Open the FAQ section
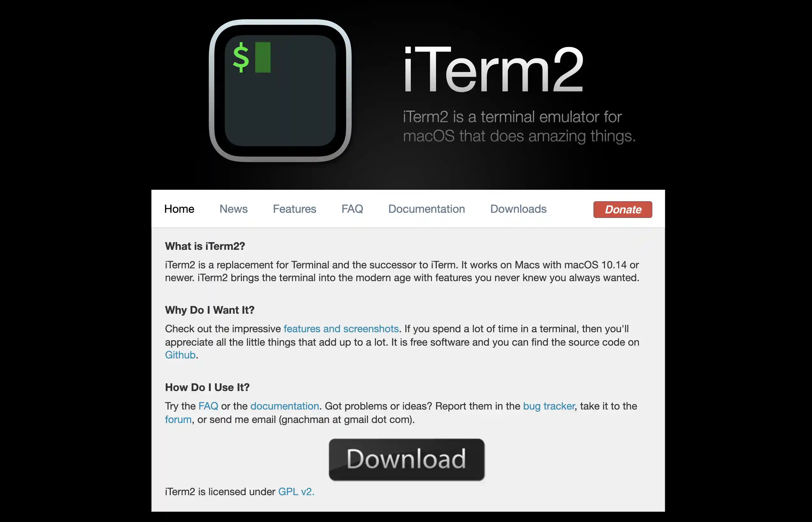The width and height of the screenshot is (812, 522). pos(352,209)
